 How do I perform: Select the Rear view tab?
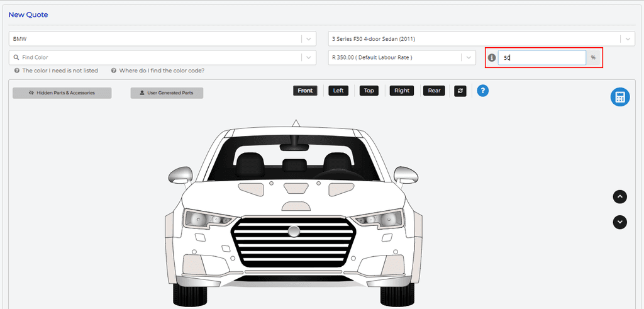434,91
